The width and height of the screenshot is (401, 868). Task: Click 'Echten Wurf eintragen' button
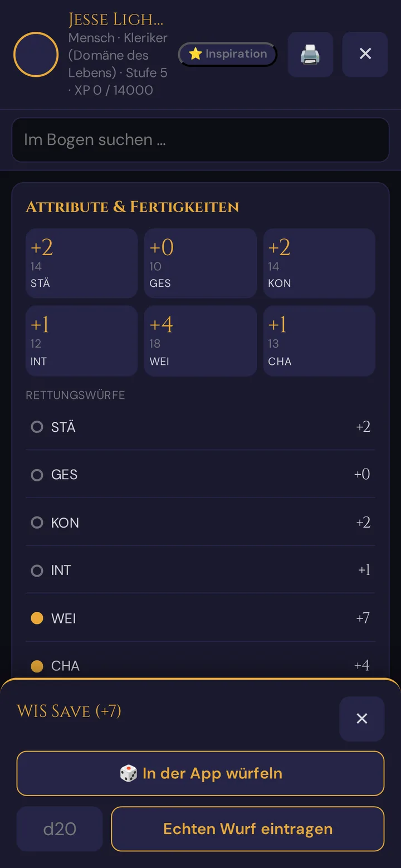pos(248,829)
